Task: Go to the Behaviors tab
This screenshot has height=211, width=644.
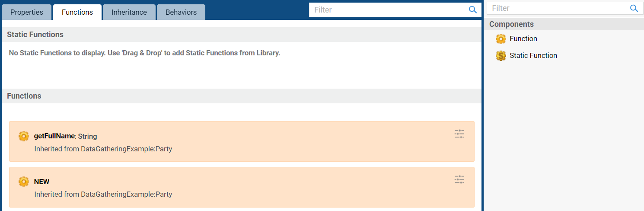Action: pos(181,12)
